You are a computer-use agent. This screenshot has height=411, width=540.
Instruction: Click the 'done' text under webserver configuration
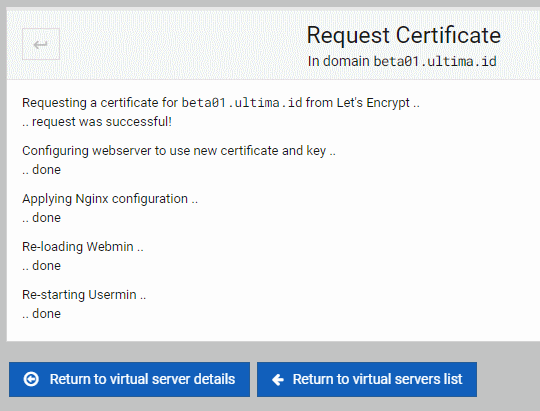pos(46,170)
